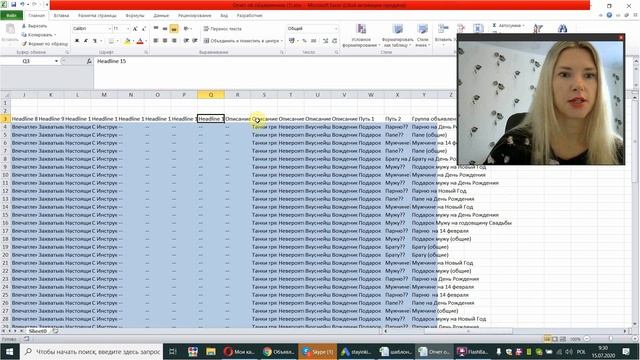The image size is (640, 360).
Task: Click the decrease decimal icon
Action: click(335, 41)
